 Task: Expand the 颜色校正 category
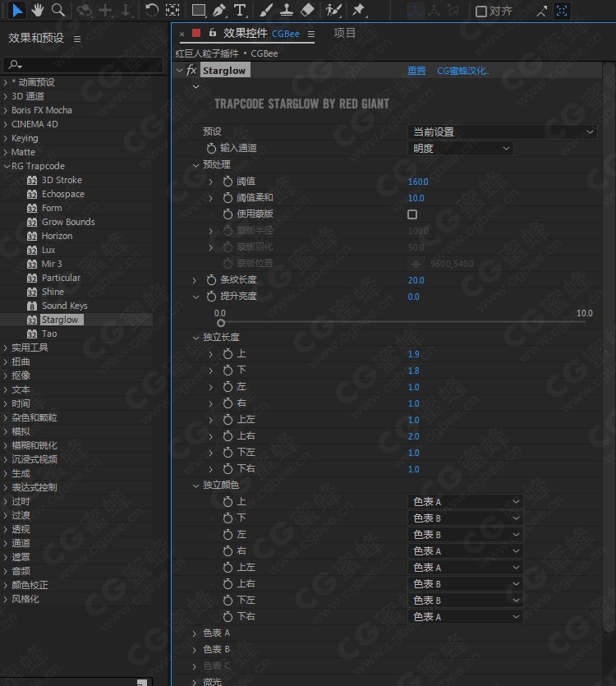point(6,586)
